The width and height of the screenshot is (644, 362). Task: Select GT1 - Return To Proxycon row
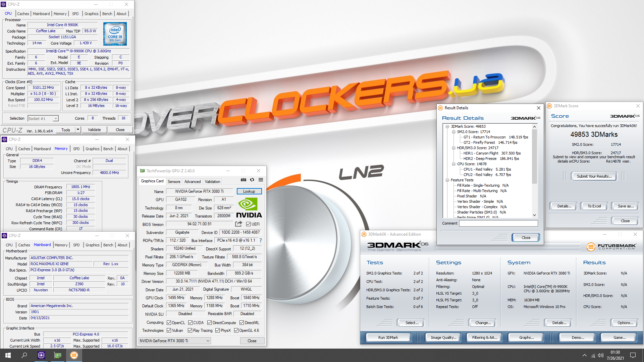pyautogui.click(x=495, y=137)
